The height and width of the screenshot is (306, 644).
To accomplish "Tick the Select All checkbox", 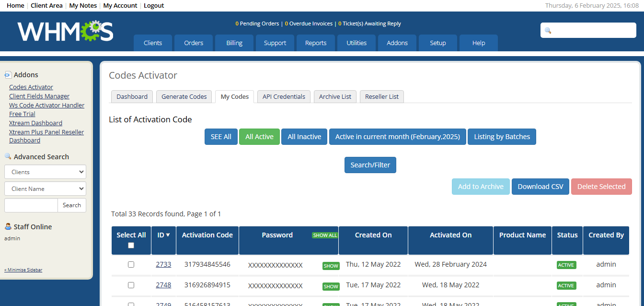I will (131, 246).
